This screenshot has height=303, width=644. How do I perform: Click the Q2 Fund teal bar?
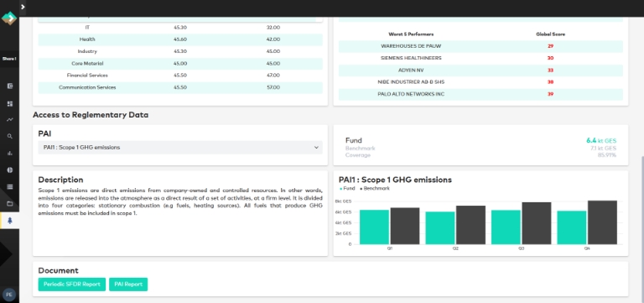[x=440, y=227]
